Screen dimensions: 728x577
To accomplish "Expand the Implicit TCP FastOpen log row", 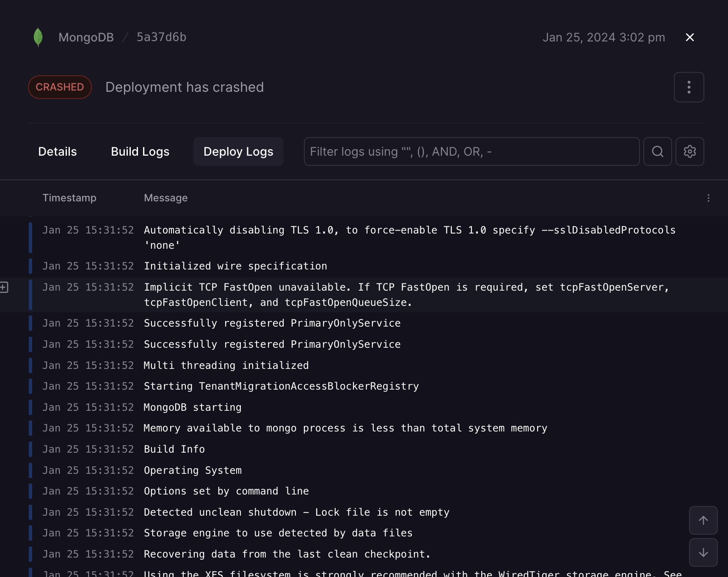I will click(4, 287).
